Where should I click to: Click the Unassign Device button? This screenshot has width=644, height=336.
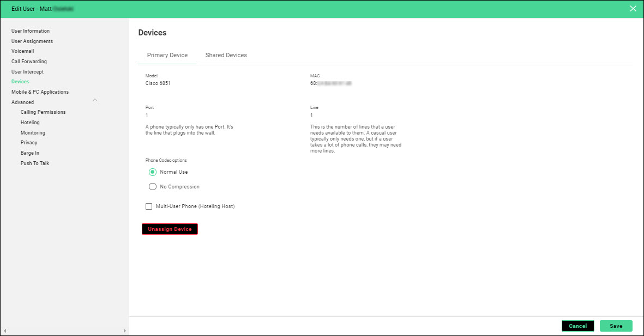(x=170, y=229)
